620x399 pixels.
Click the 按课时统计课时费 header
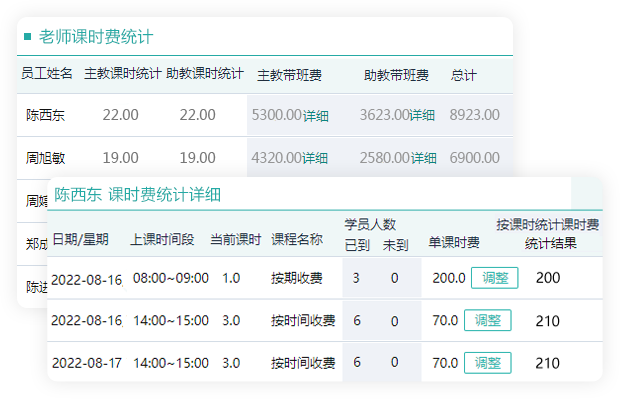point(548,225)
